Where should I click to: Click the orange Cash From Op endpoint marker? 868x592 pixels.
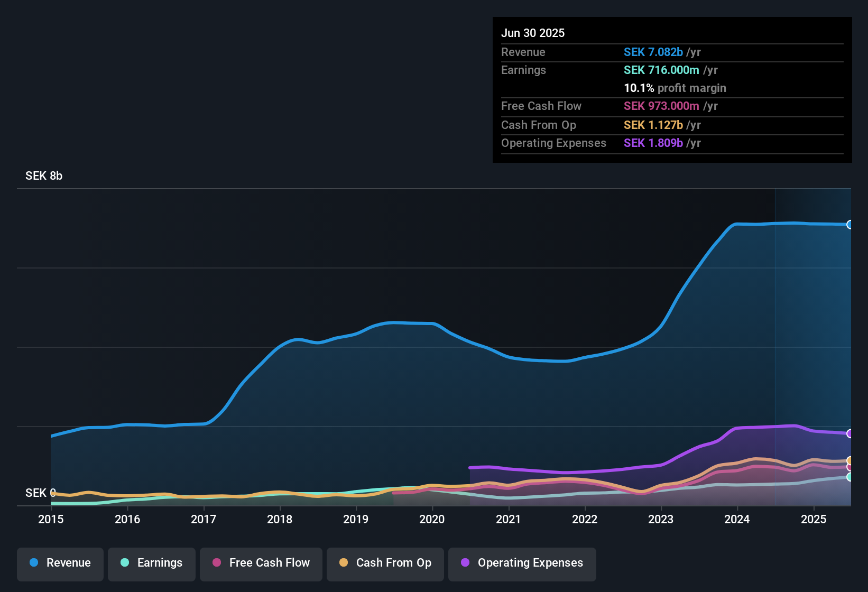tap(850, 460)
